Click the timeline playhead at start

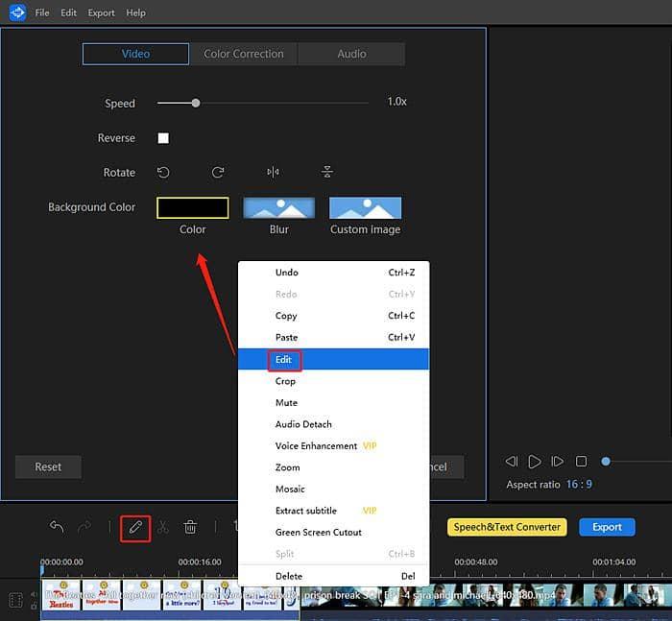click(x=42, y=570)
